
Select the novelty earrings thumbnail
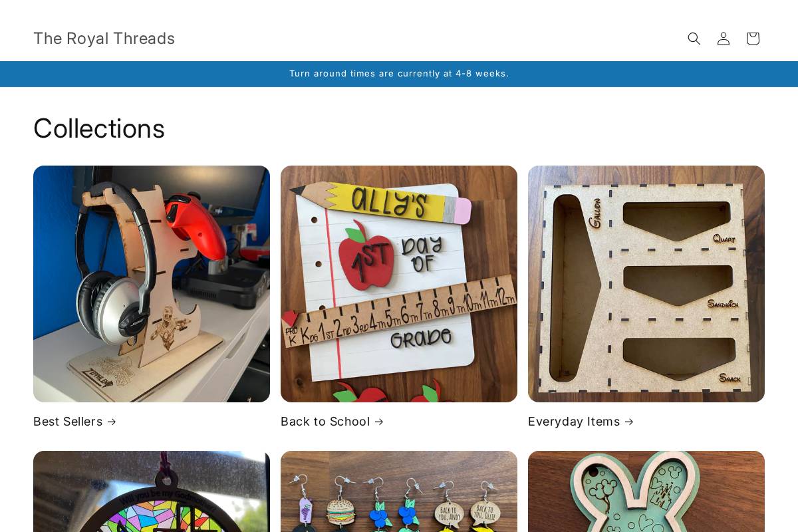point(399,491)
